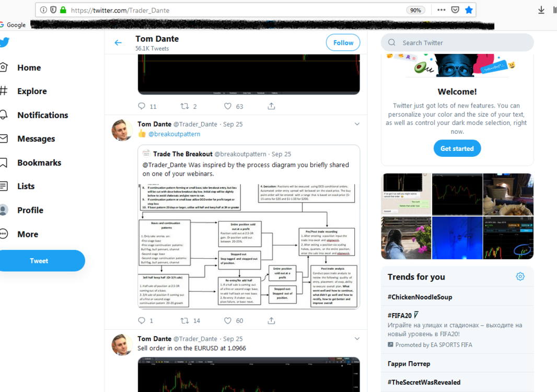Image resolution: width=557 pixels, height=392 pixels.
Task: Open the Google bookmark
Action: point(13,25)
